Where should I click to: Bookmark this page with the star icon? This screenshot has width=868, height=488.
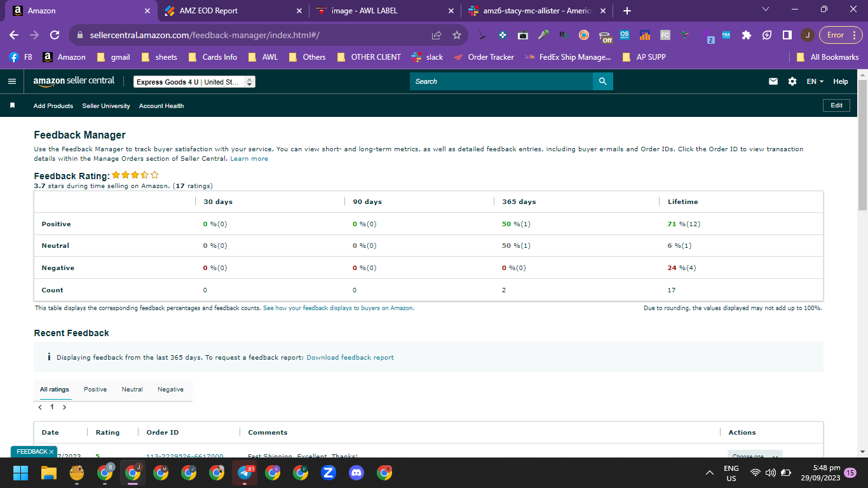(x=456, y=35)
